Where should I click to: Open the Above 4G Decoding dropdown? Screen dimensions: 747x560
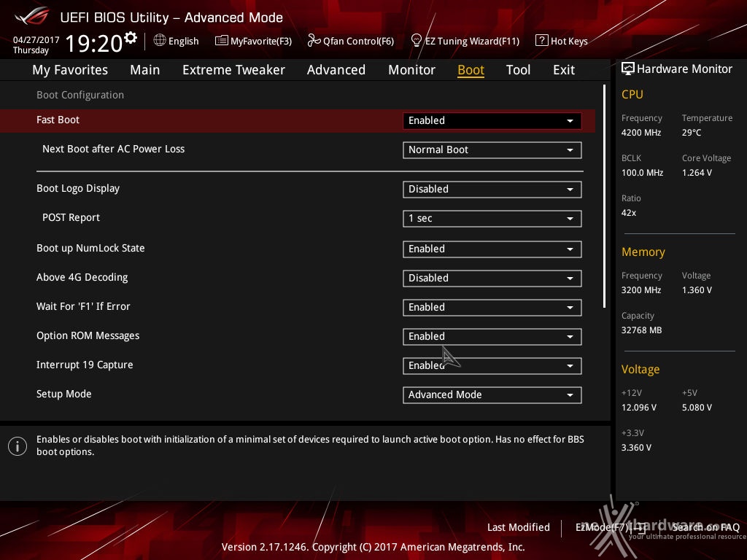click(492, 278)
